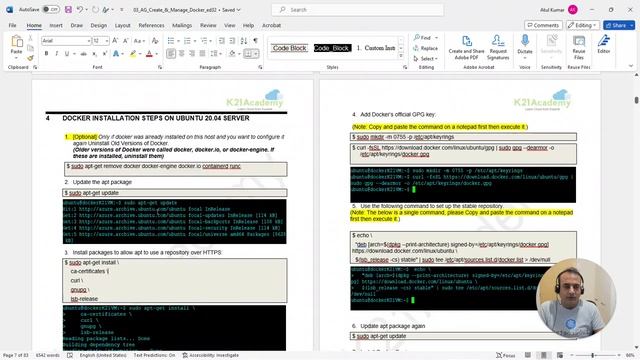This screenshot has width=640, height=360.
Task: Open Reuse Files pane
Action: coord(579,47)
